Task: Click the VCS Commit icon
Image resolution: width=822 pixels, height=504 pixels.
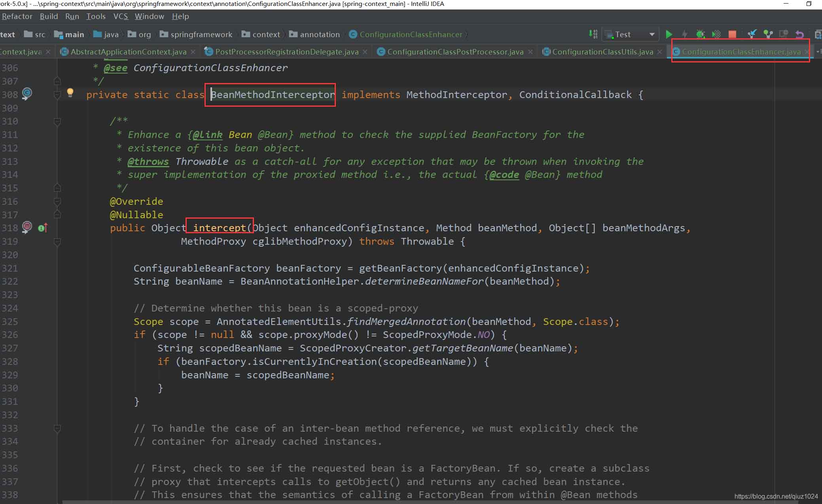Action: coord(768,34)
